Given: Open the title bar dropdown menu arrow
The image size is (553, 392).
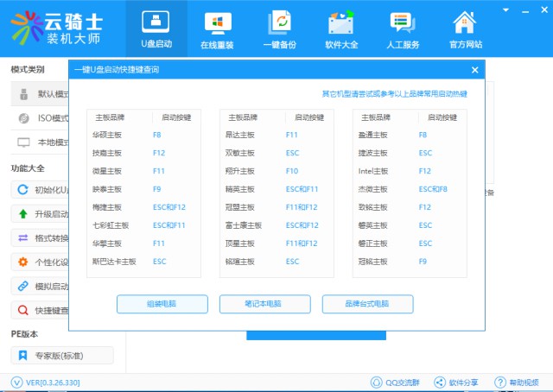Looking at the screenshot, I should point(505,10).
